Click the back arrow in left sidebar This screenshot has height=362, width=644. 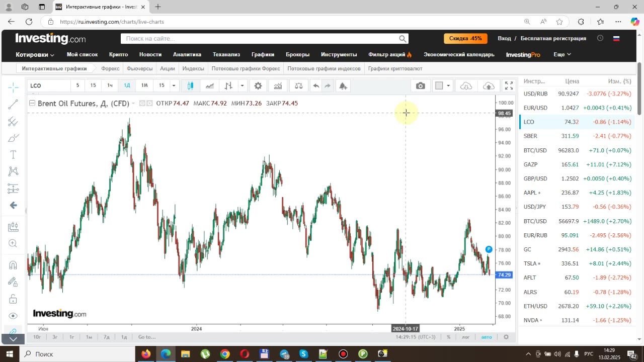click(13, 205)
